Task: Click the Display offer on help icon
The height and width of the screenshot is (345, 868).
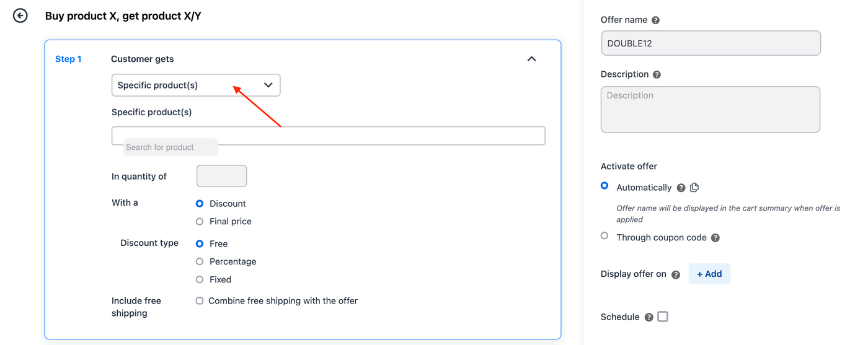Action: coord(676,274)
